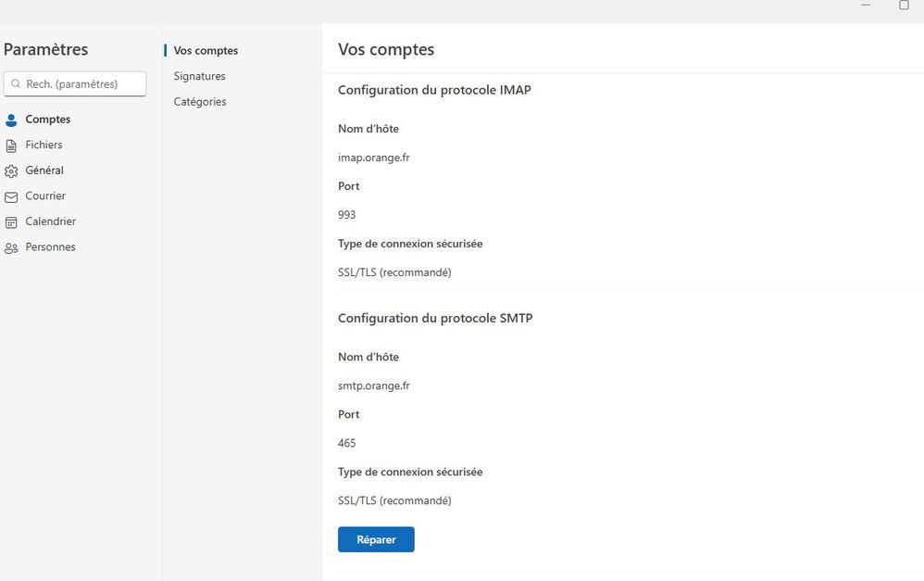Screen dimensions: 924x581
Task: Click the Configuration du protocole SMTP heading
Action: coord(435,318)
